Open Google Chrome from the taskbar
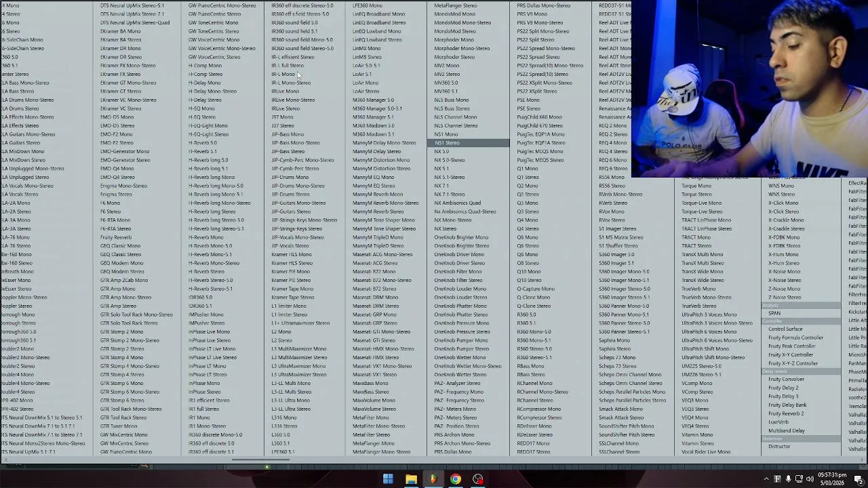The width and height of the screenshot is (868, 488). 456,479
